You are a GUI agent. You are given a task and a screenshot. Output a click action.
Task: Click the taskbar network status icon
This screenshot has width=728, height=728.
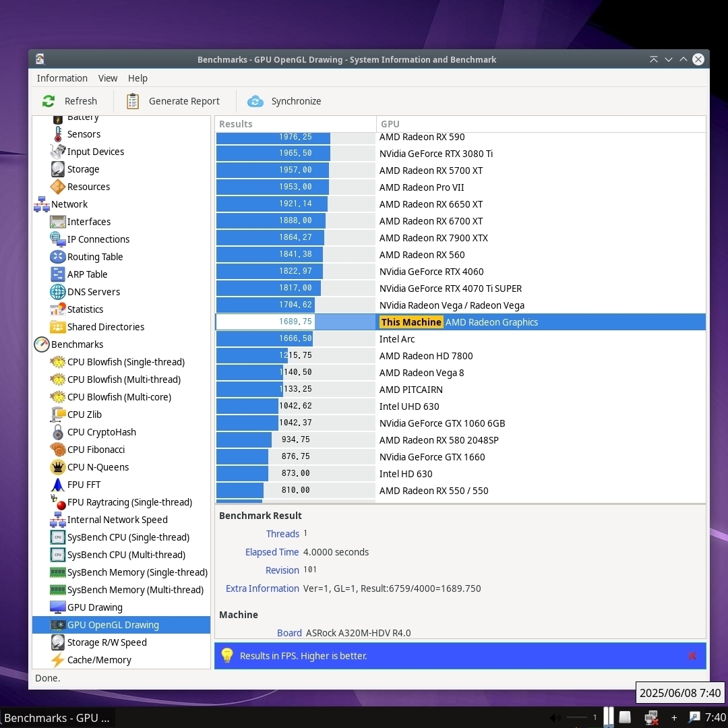click(651, 718)
